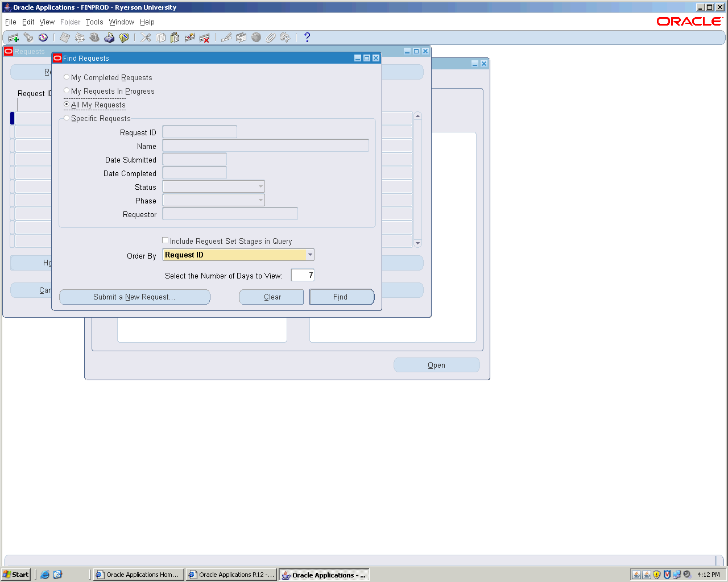Click the flashlight Find toolbar icon

tap(28, 38)
